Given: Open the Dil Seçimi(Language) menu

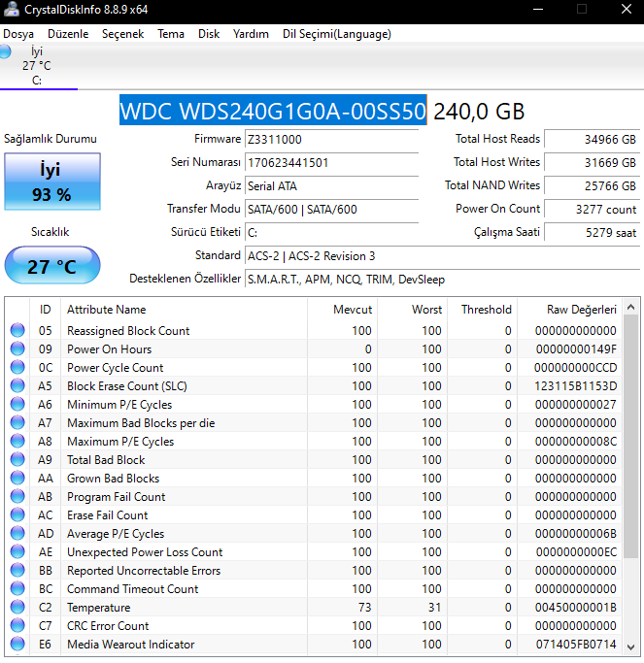Looking at the screenshot, I should (337, 34).
